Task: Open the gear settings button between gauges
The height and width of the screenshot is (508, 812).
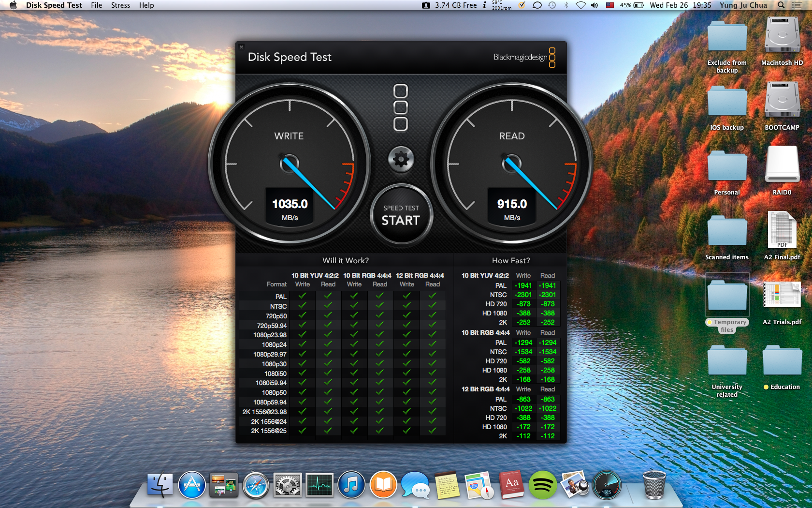Action: [401, 159]
